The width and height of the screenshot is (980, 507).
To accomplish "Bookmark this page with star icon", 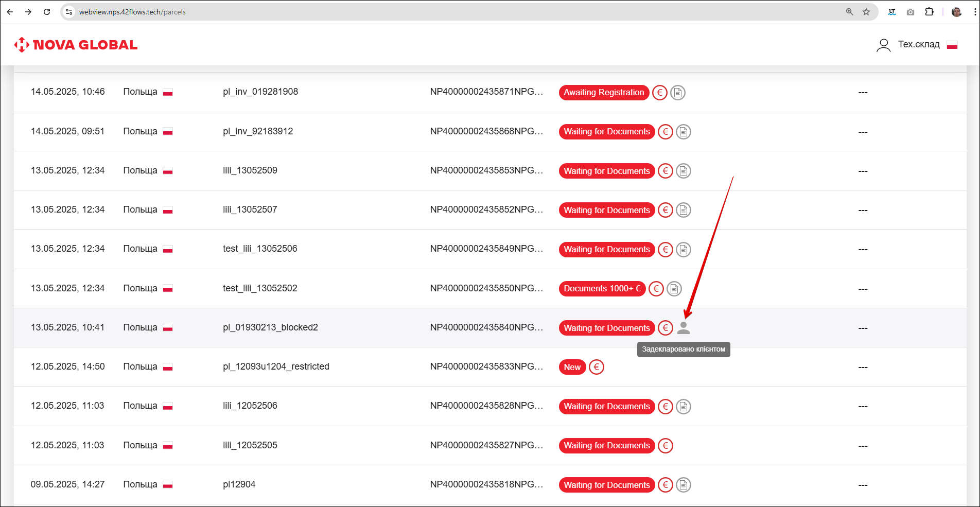I will [866, 12].
